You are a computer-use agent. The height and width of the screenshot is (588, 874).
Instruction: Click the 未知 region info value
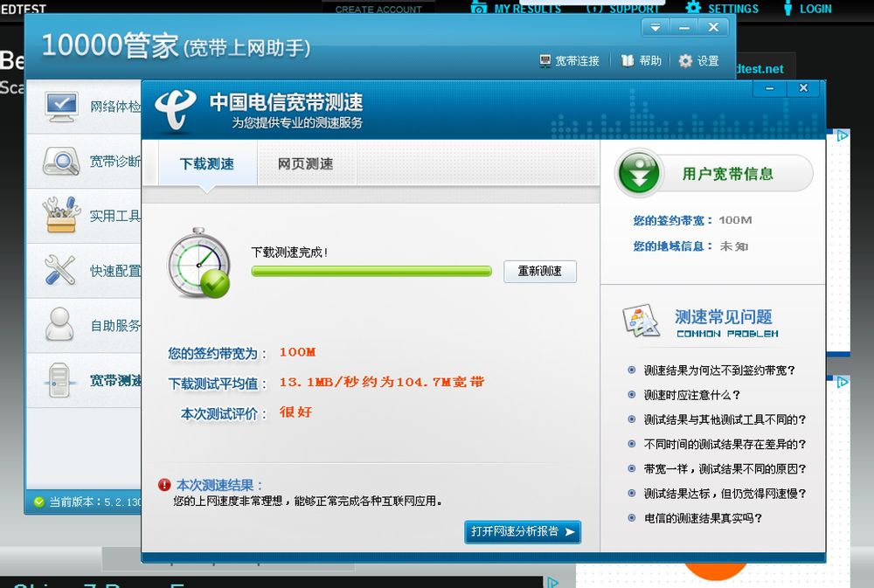coord(734,246)
